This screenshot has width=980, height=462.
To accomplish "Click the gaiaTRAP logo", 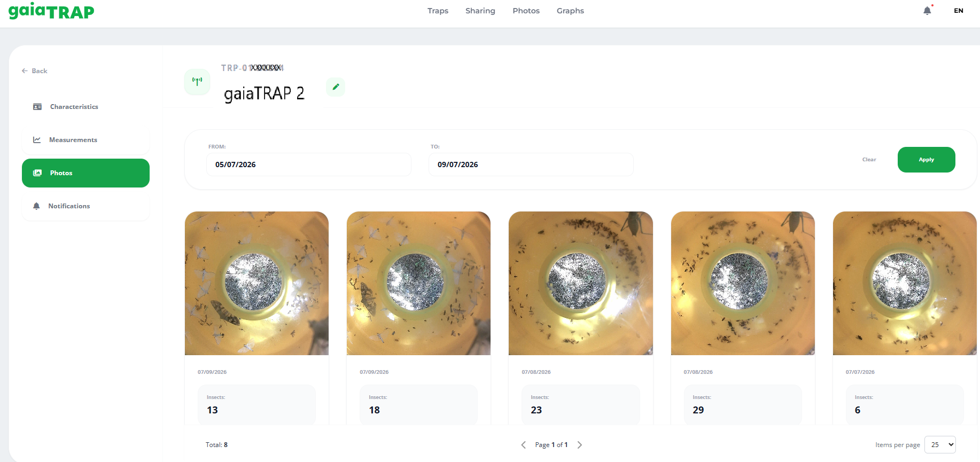I will [x=51, y=11].
